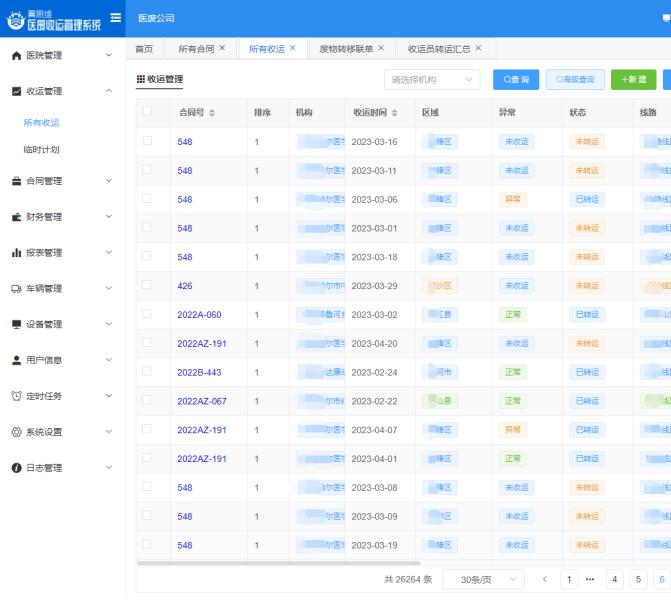Viewport: 671px width, 603px height.
Task: Go to page 4 in pagination
Action: point(614,579)
